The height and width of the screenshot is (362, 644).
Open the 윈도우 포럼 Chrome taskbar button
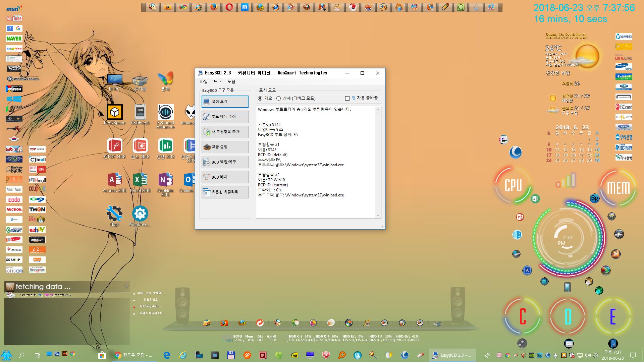134,355
